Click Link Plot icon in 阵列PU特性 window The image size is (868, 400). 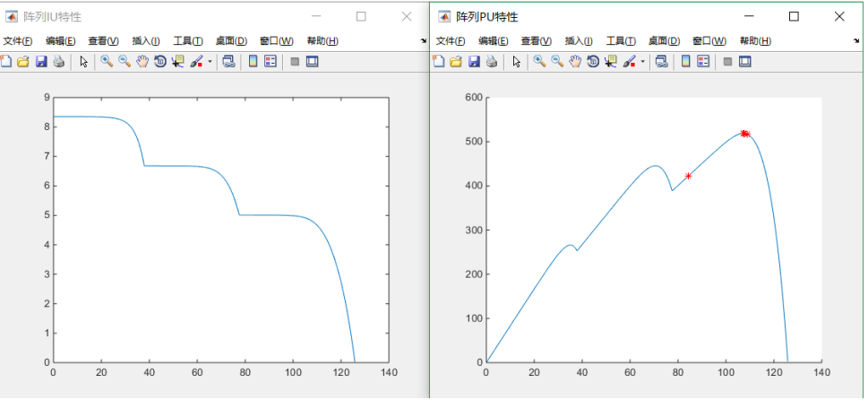(661, 62)
